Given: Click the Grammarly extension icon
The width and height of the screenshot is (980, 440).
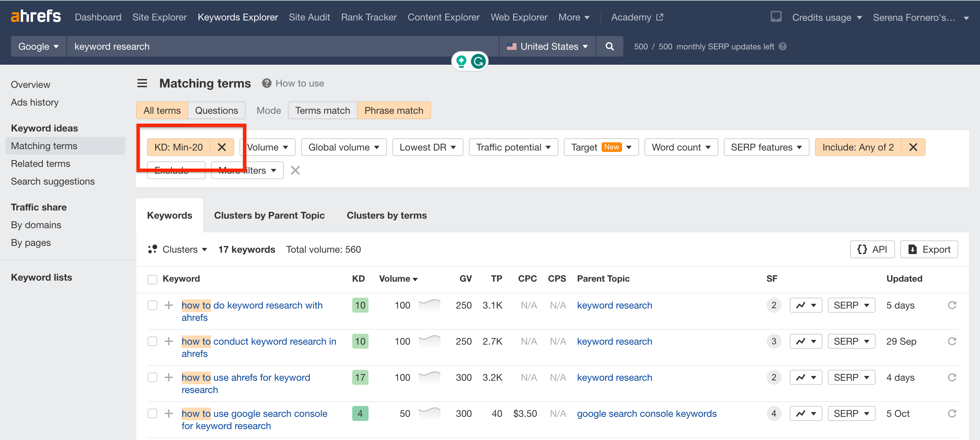Looking at the screenshot, I should (x=478, y=61).
